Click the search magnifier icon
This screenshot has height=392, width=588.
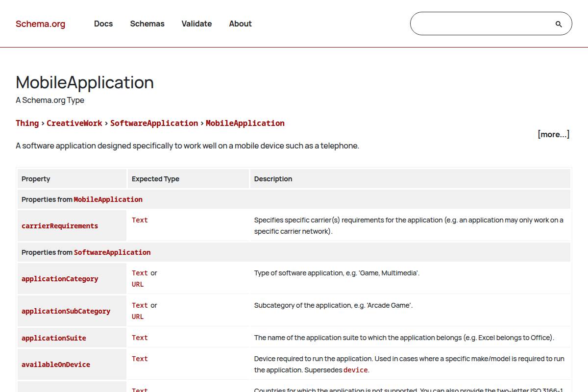point(558,23)
